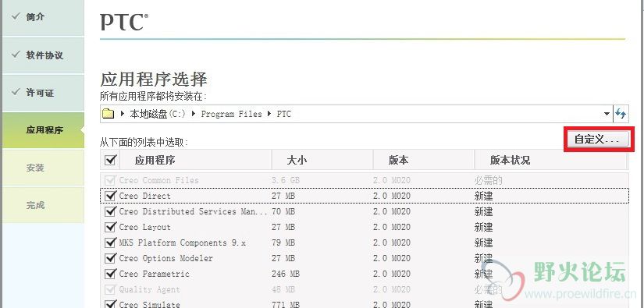The image size is (644, 308).
Task: Select 安装 step in sidebar
Action: (x=43, y=168)
